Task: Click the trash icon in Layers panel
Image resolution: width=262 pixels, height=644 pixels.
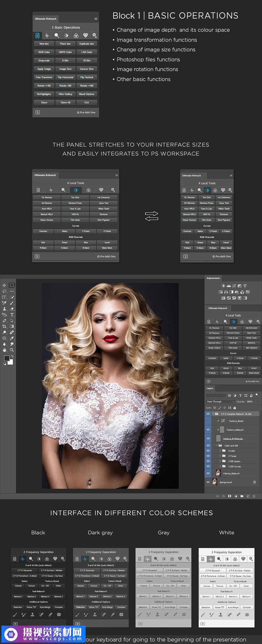Action: tap(254, 496)
